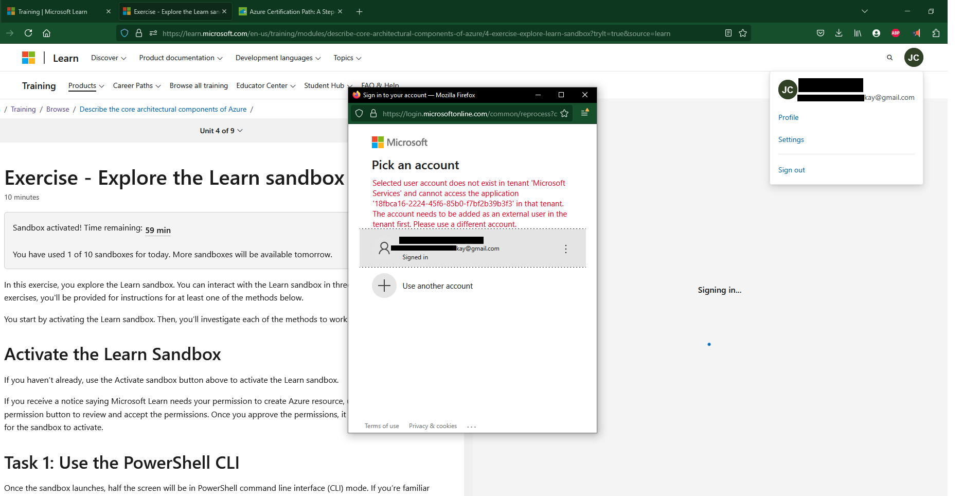Screen dimensions: 980x496
Task: Click the JC profile avatar in Learn header
Action: click(914, 58)
